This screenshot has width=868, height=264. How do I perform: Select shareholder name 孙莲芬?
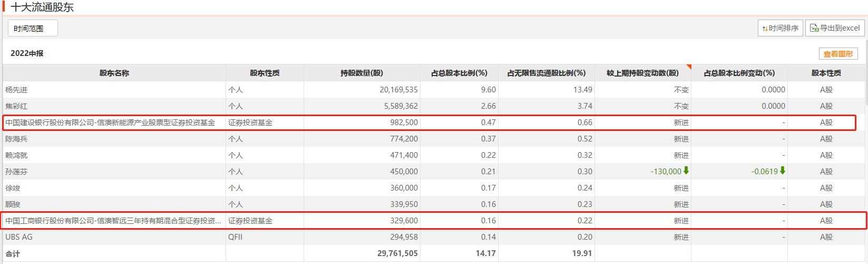point(16,172)
